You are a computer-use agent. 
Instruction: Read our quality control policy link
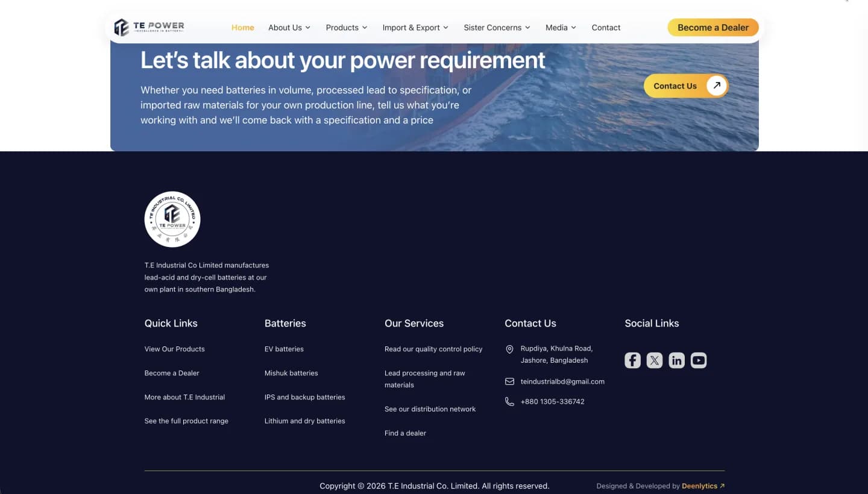(x=433, y=349)
